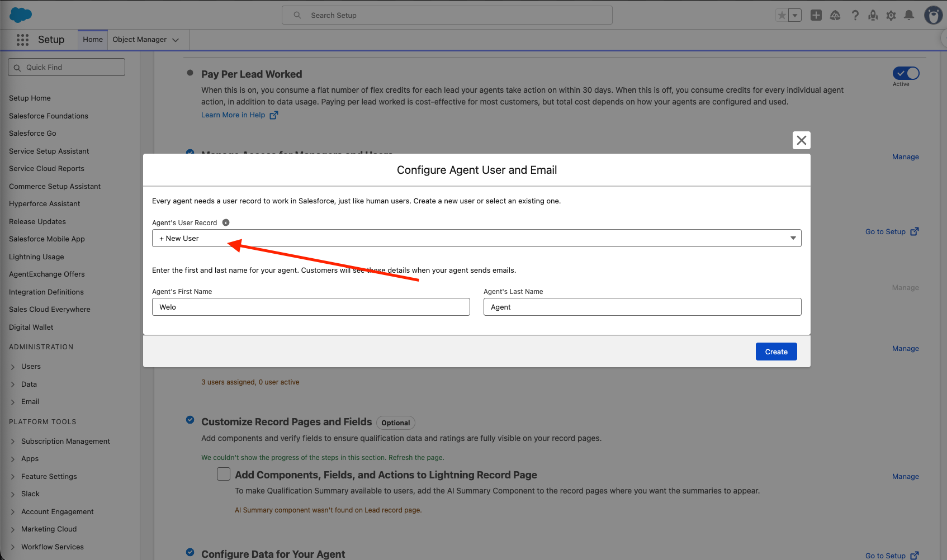947x560 pixels.
Task: Click the Salesforce cloud logo
Action: click(x=21, y=15)
